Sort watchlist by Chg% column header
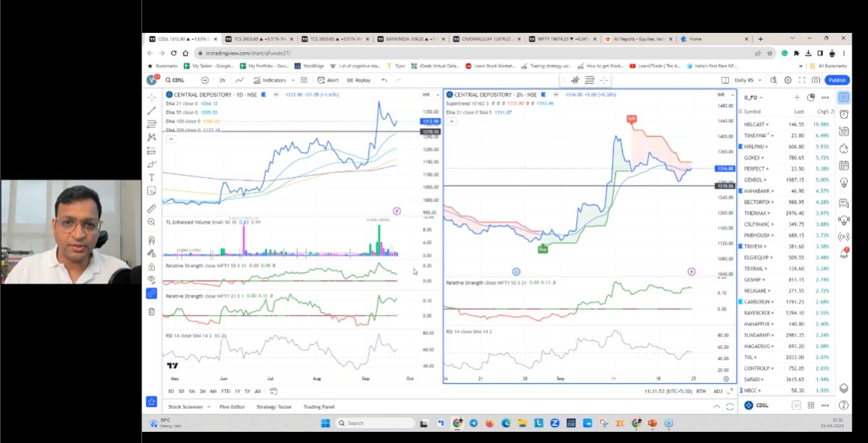The height and width of the screenshot is (443, 868). tap(823, 111)
